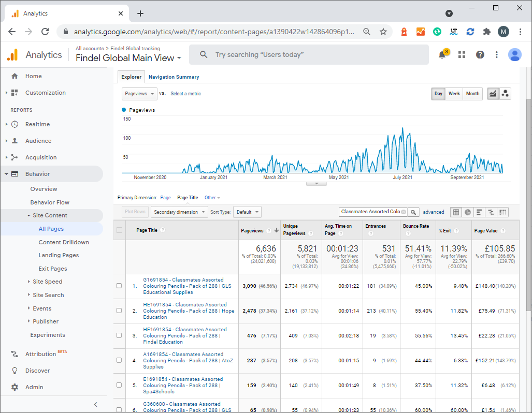532x413 pixels.
Task: Click the table search magnifier button
Action: (413, 212)
